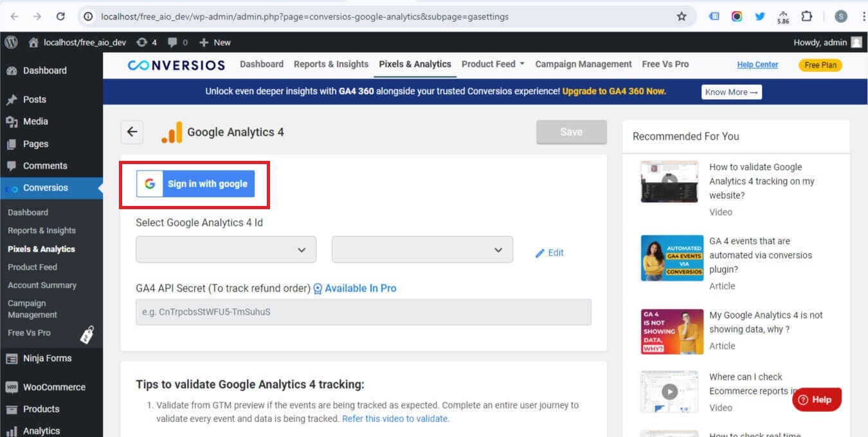Open Reports & Insights in the top navigation
868x437 pixels.
(331, 64)
